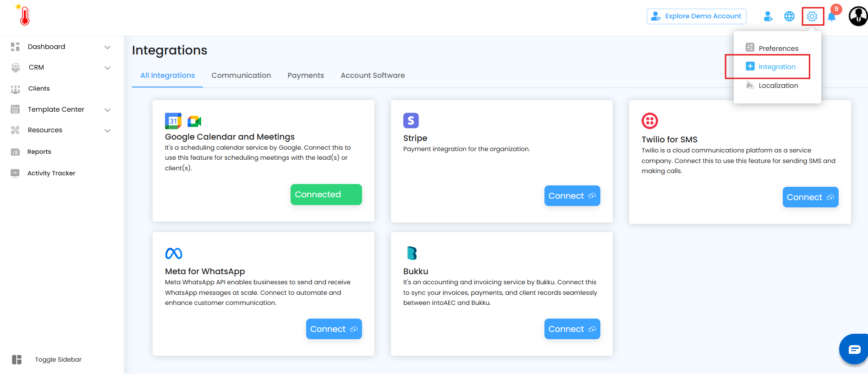Click Connect on the Stripe card
This screenshot has height=374, width=868.
(572, 196)
